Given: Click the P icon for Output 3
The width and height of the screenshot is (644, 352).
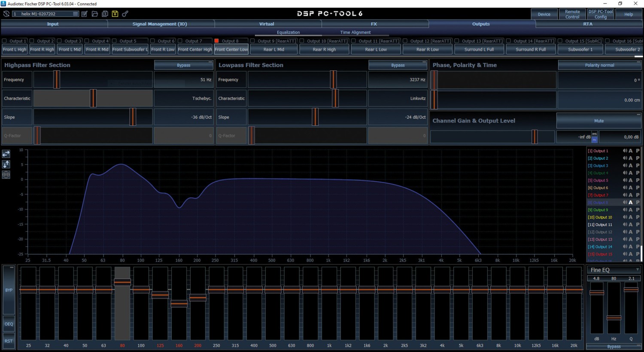Looking at the screenshot, I should tap(638, 165).
